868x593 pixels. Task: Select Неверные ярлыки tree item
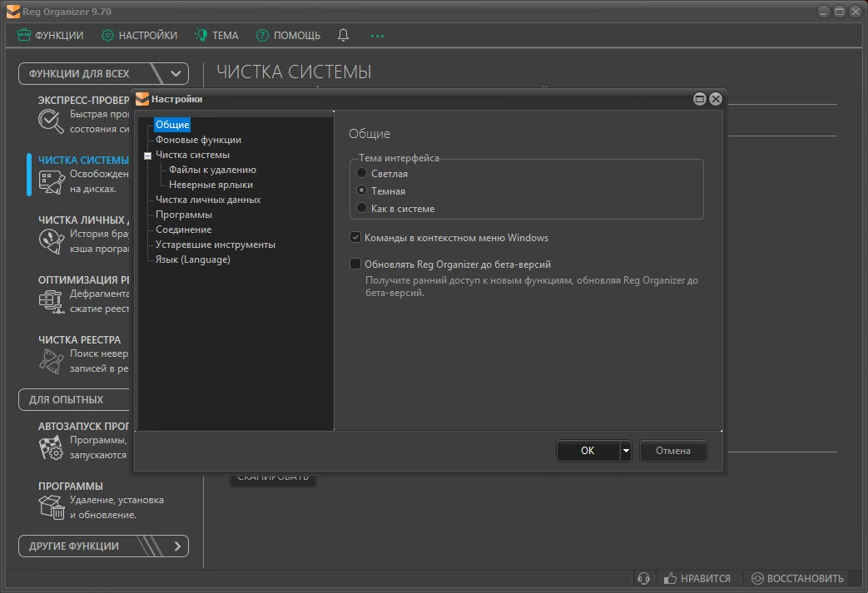(211, 184)
